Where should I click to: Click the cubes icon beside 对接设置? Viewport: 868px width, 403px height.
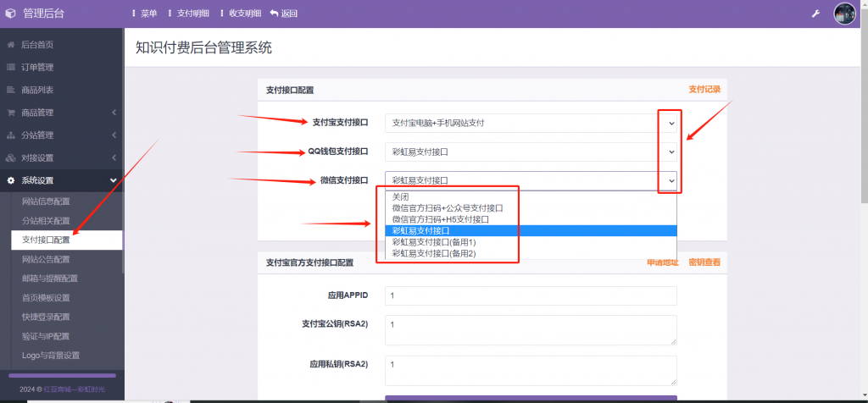click(10, 158)
